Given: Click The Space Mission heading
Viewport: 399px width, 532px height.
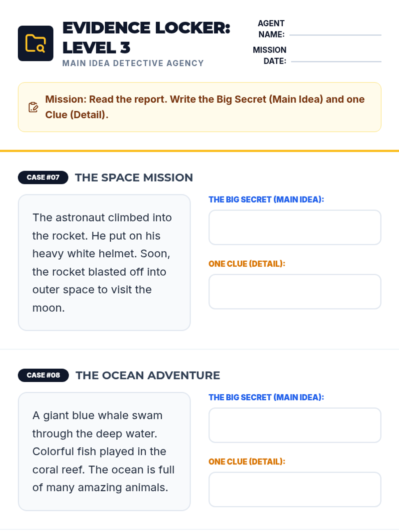Looking at the screenshot, I should [134, 178].
